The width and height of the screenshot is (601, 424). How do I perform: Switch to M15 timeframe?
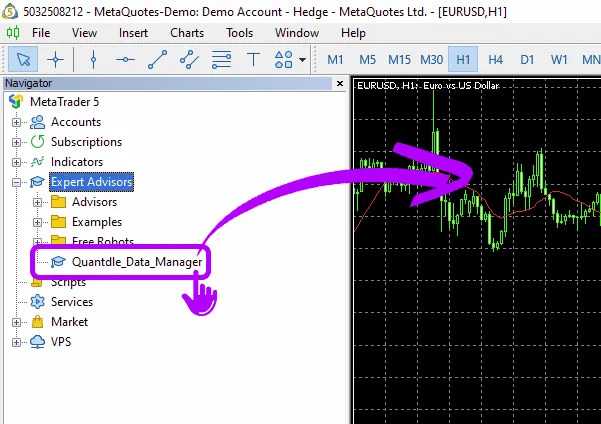point(399,59)
